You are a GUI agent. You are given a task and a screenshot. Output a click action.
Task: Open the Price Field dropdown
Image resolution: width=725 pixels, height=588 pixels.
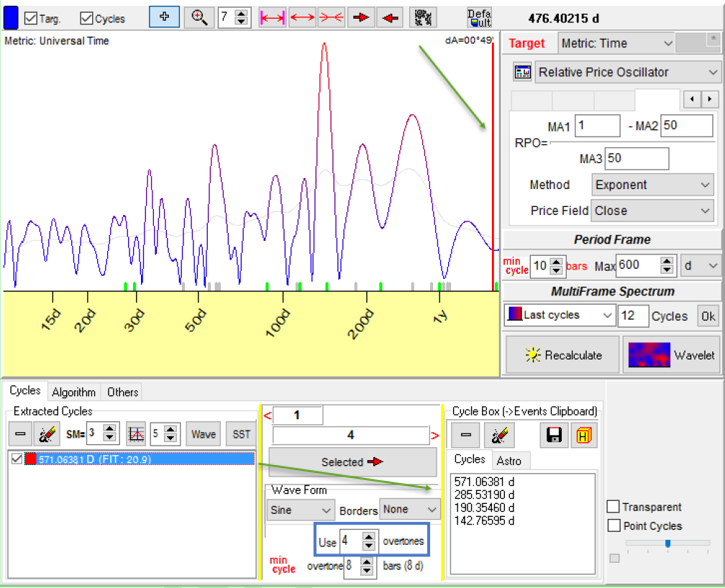653,211
